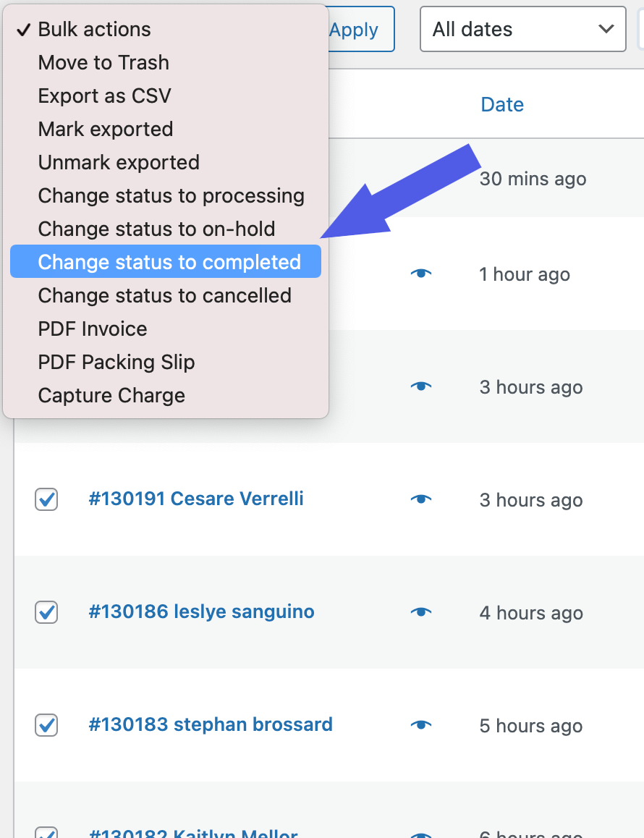
Task: Open order #130191 Cesare Verrelli link
Action: click(x=196, y=499)
